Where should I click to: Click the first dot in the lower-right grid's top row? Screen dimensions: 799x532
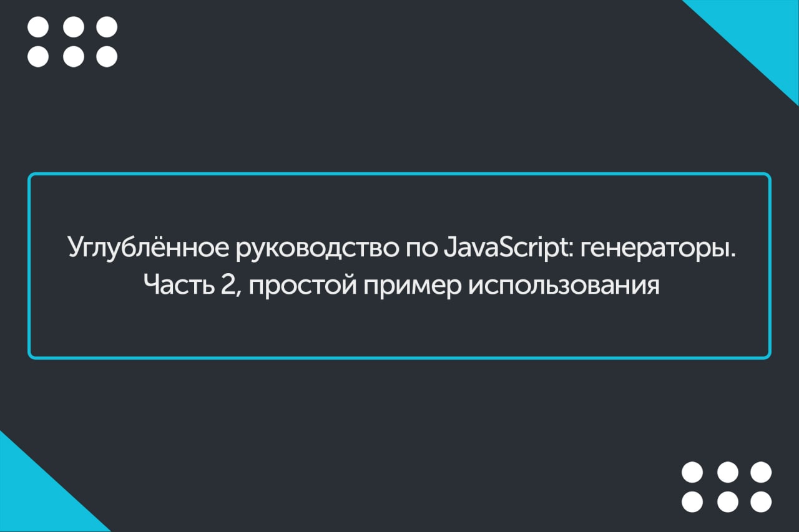tap(692, 472)
